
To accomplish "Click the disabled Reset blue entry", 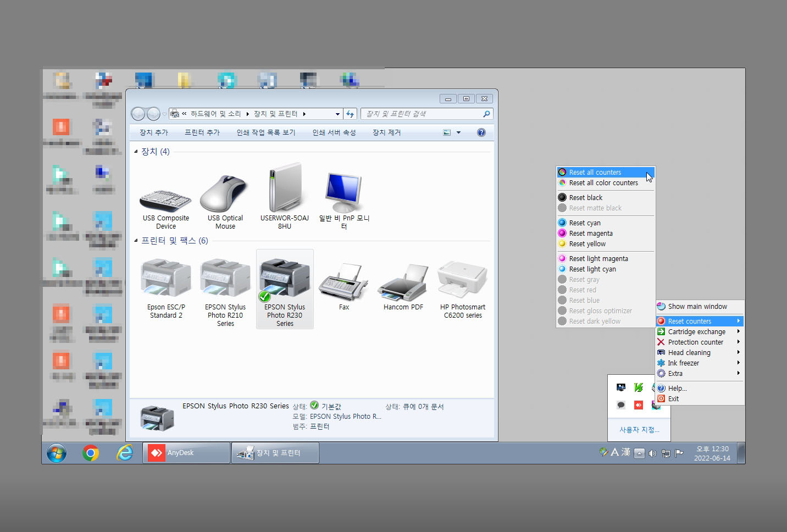I will (x=606, y=300).
